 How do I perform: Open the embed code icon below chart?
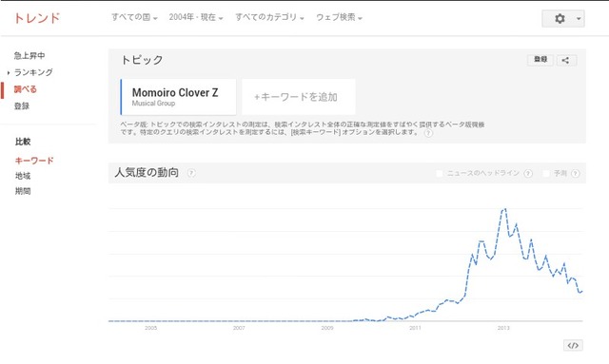point(573,345)
